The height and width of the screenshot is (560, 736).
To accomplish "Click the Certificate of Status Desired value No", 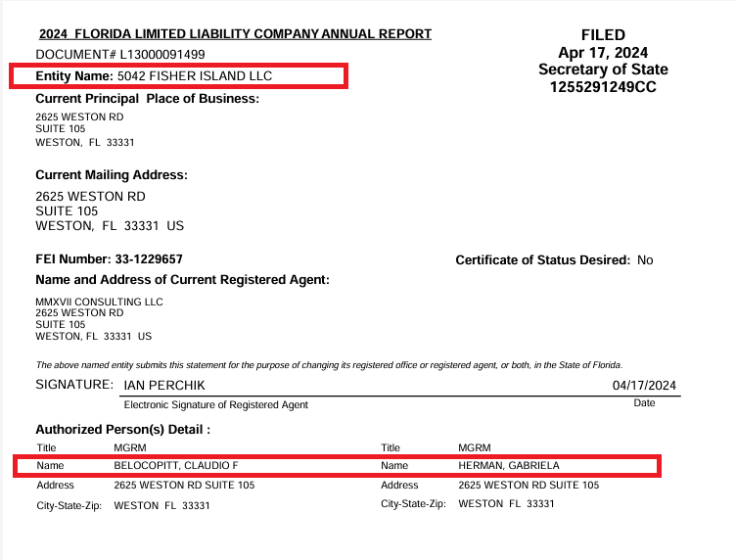I will (x=645, y=260).
